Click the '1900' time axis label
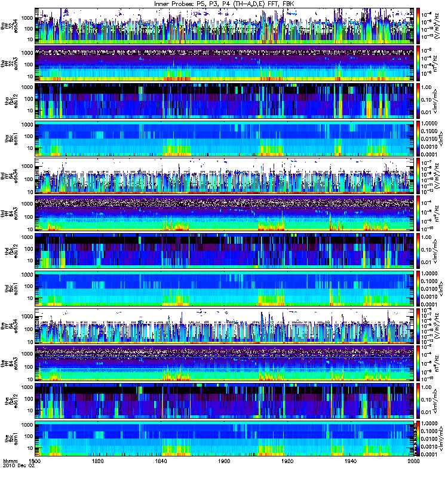The width and height of the screenshot is (448, 478). coord(225,461)
